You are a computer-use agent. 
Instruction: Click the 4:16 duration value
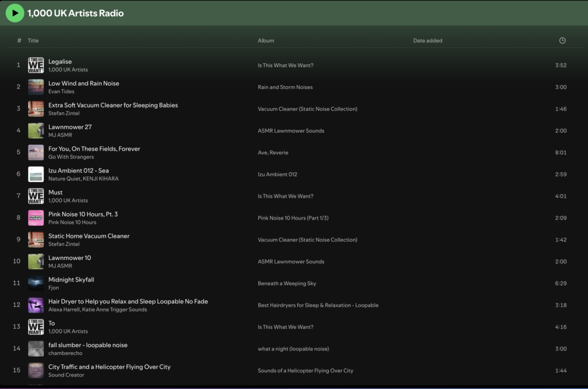560,327
